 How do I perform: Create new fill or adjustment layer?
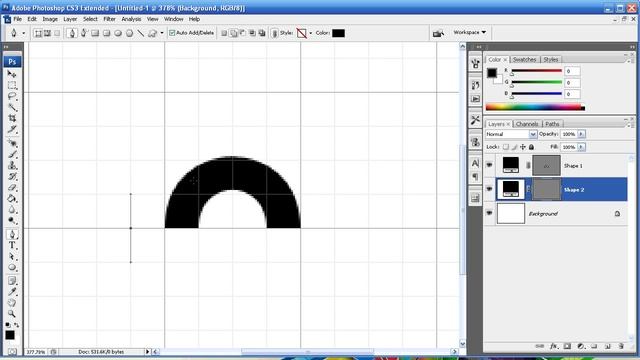click(x=580, y=346)
